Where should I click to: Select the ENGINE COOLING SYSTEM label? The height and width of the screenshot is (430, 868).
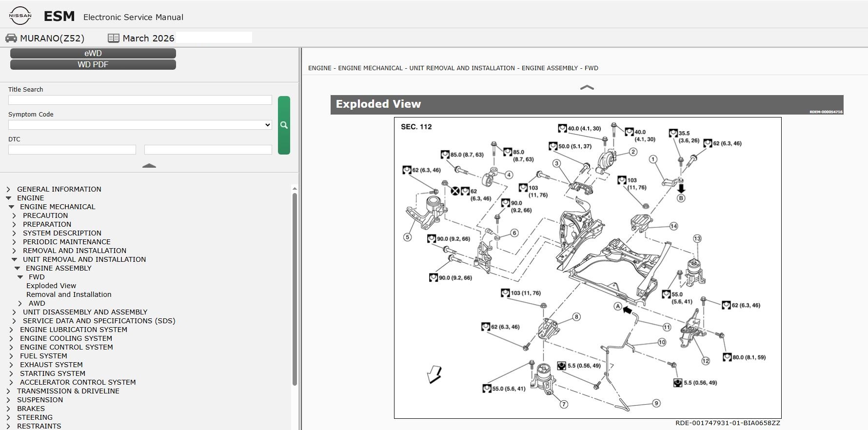66,338
